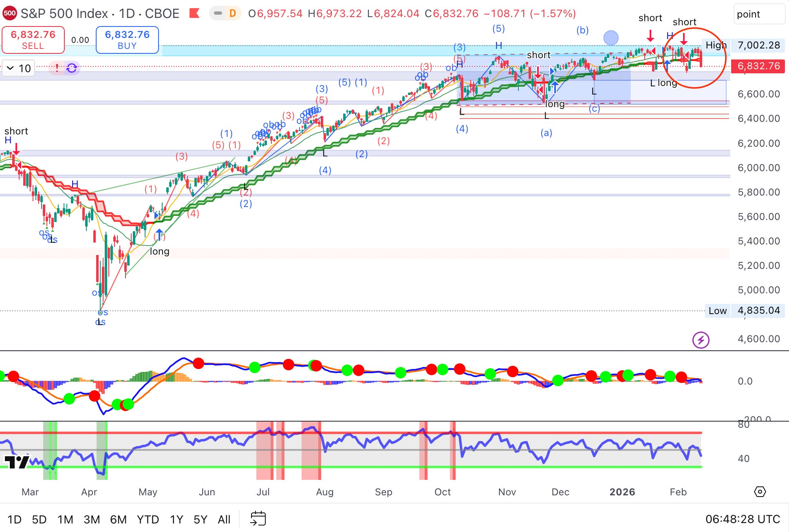Click the purple lightning bolt icon
This screenshot has height=532, width=789.
tap(701, 340)
